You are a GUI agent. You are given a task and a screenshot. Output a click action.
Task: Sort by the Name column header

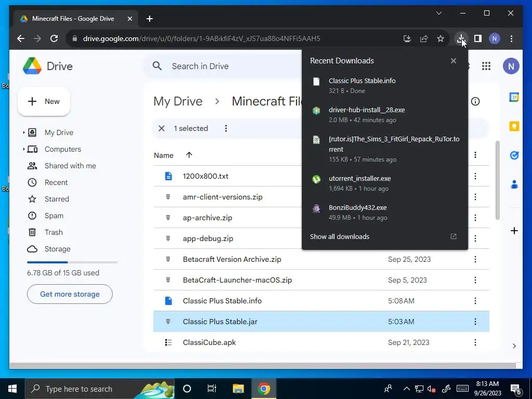pyautogui.click(x=164, y=155)
